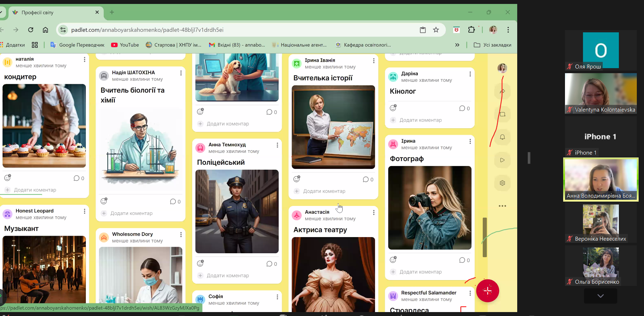Bookmark this page with the star icon

pos(436,30)
